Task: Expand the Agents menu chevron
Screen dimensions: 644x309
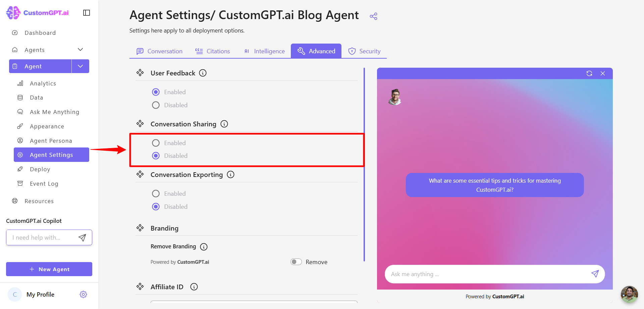Action: [80, 50]
